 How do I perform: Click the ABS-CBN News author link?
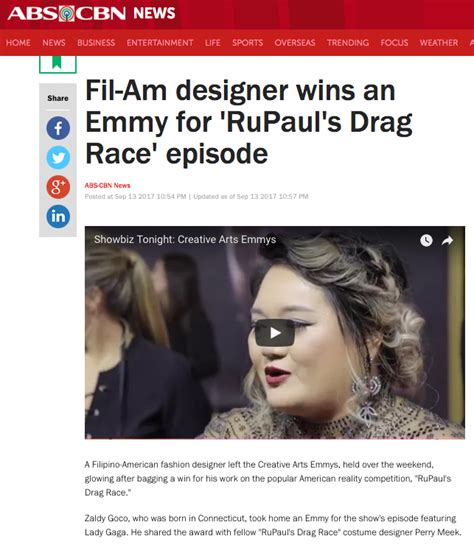[107, 186]
